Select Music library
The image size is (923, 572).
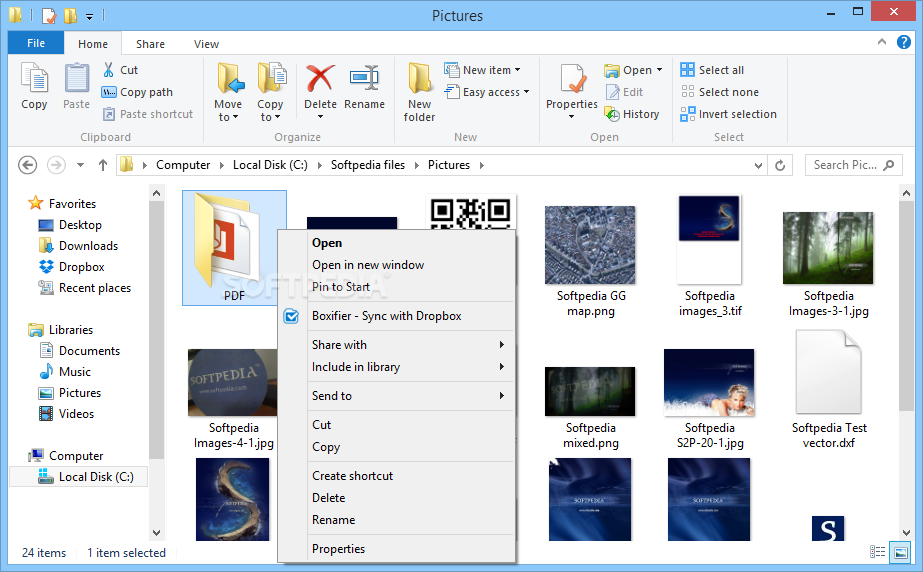[x=65, y=372]
